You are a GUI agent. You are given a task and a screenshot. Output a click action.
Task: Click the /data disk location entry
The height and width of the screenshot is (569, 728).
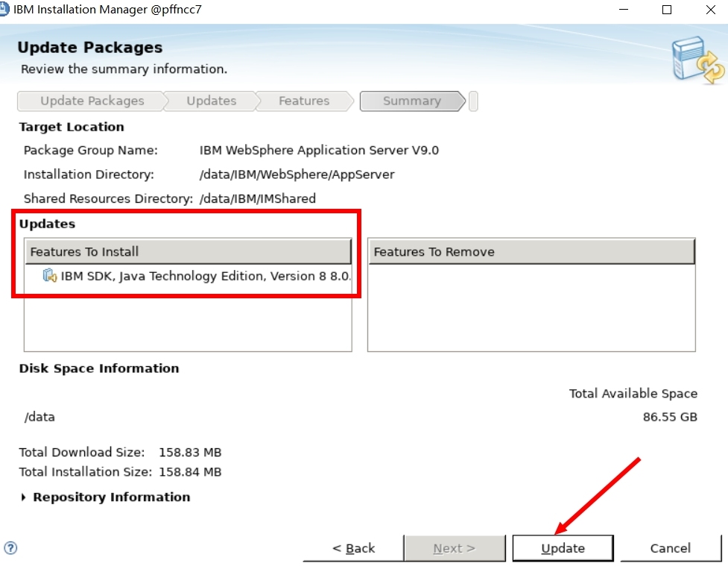click(x=39, y=417)
